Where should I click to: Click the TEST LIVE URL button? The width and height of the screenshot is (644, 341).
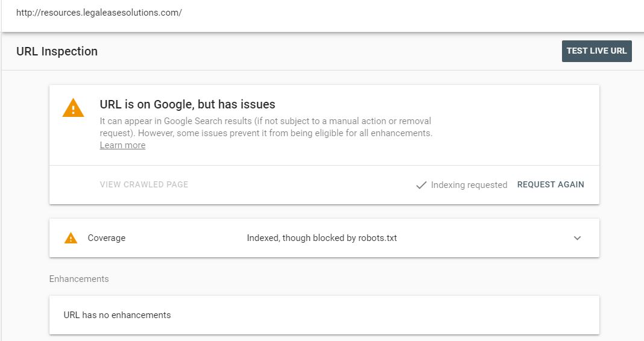[x=596, y=51]
